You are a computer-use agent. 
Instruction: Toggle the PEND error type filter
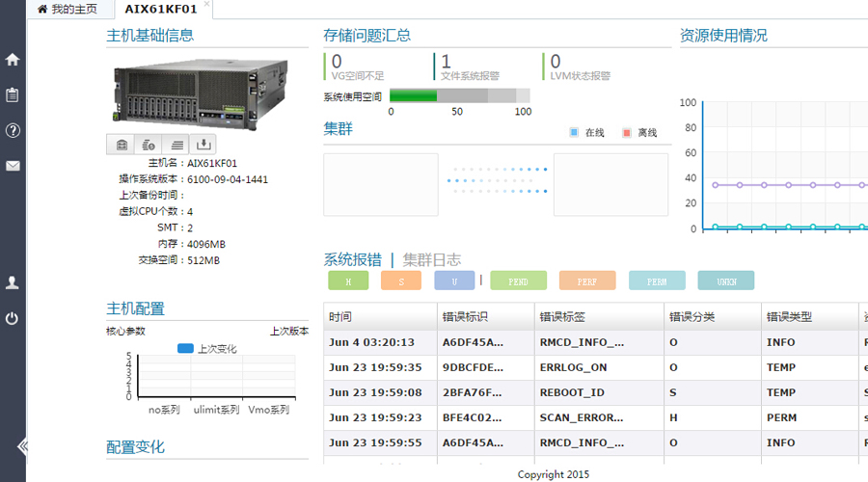point(518,281)
